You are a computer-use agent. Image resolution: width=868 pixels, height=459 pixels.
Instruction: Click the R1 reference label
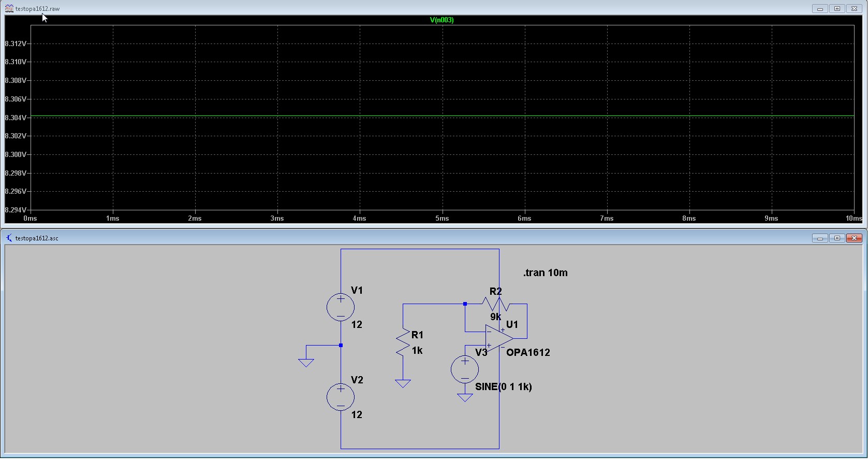click(x=417, y=335)
